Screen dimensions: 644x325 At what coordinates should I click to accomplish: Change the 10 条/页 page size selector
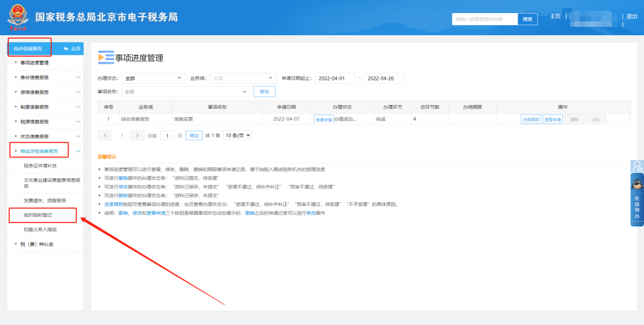point(237,135)
